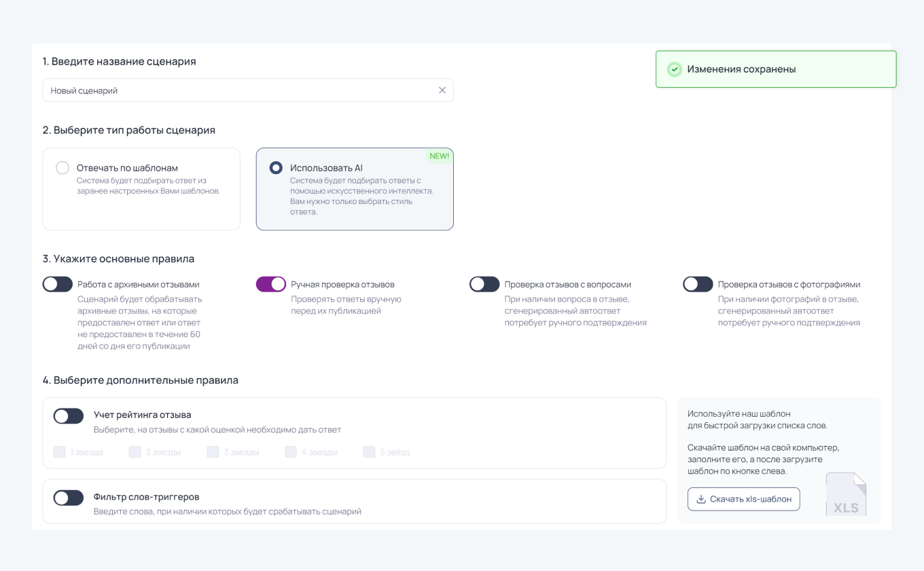This screenshot has width=924, height=571.
Task: Select 'Использовать AI' radio option
Action: pyautogui.click(x=276, y=168)
